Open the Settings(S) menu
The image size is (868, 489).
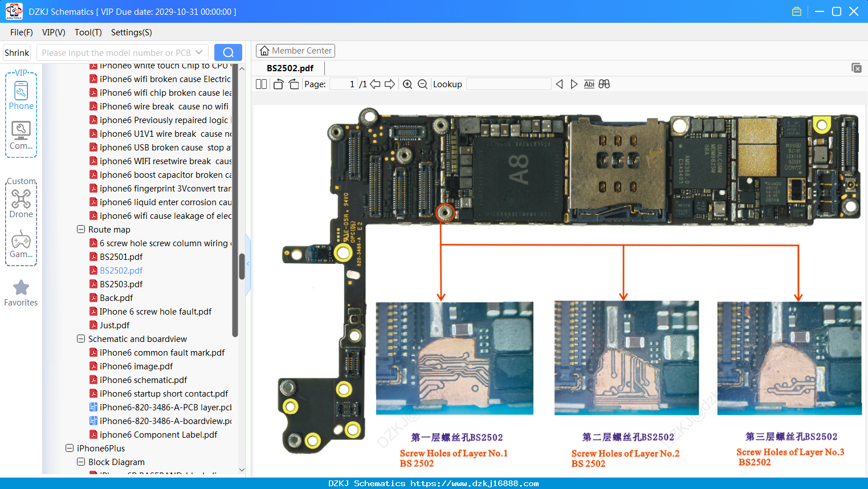point(132,32)
